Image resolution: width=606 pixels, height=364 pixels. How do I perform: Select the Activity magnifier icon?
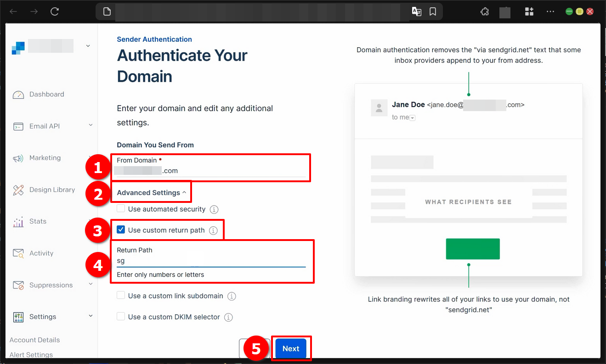pos(17,253)
